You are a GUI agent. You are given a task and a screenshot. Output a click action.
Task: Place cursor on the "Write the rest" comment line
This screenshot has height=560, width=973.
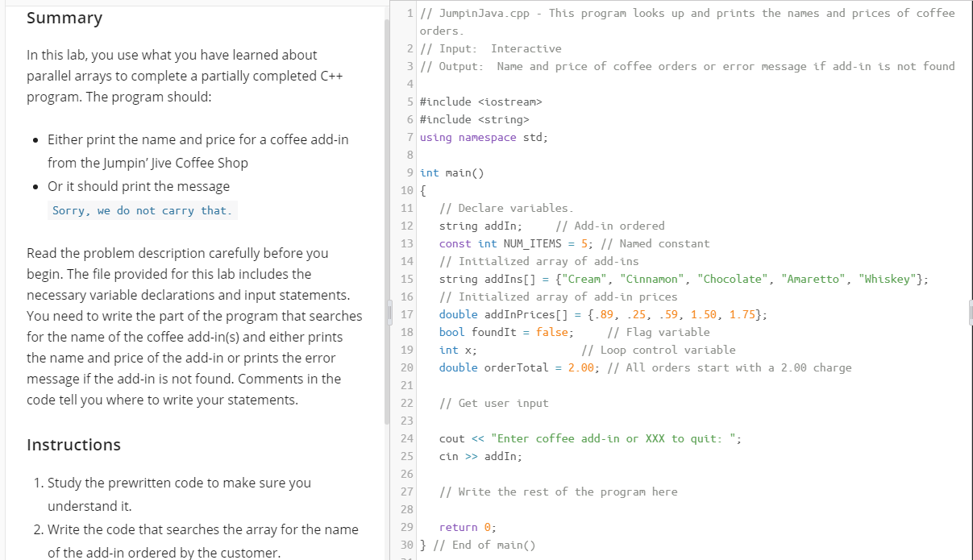coord(559,492)
